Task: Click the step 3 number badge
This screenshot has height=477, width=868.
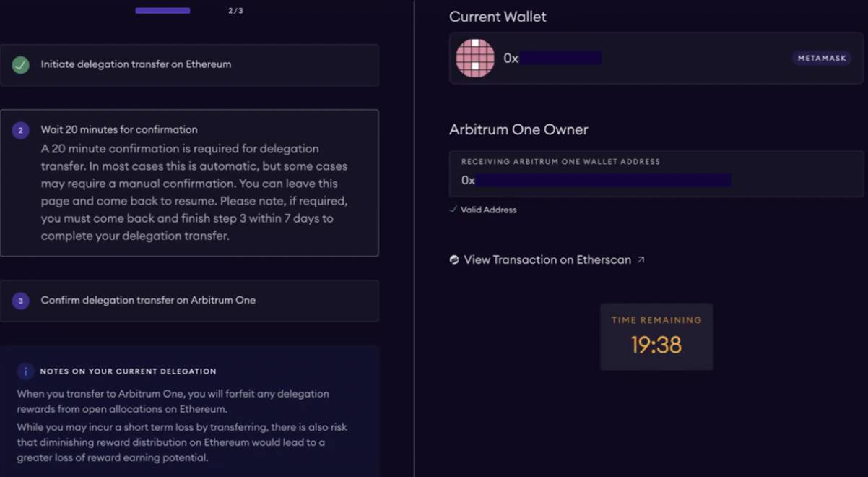Action: pyautogui.click(x=20, y=301)
